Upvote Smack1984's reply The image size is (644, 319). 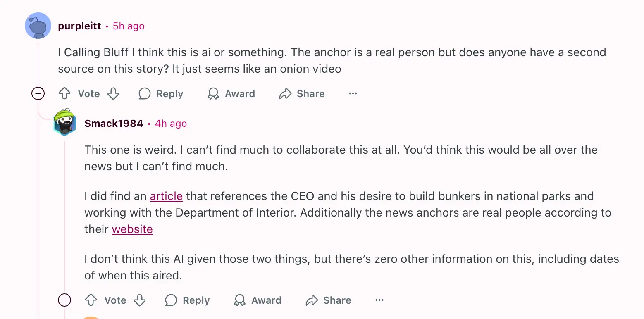91,300
